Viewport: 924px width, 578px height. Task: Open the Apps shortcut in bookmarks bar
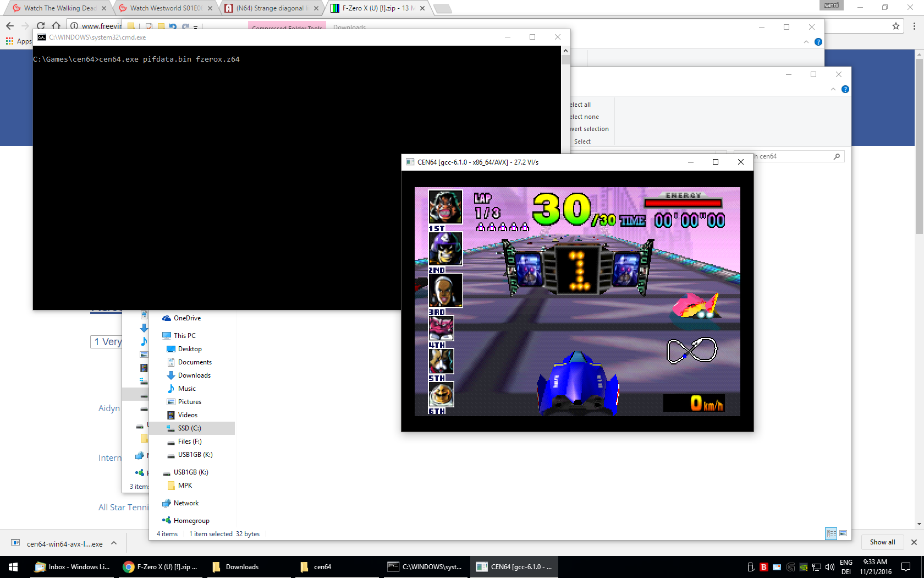pos(19,41)
